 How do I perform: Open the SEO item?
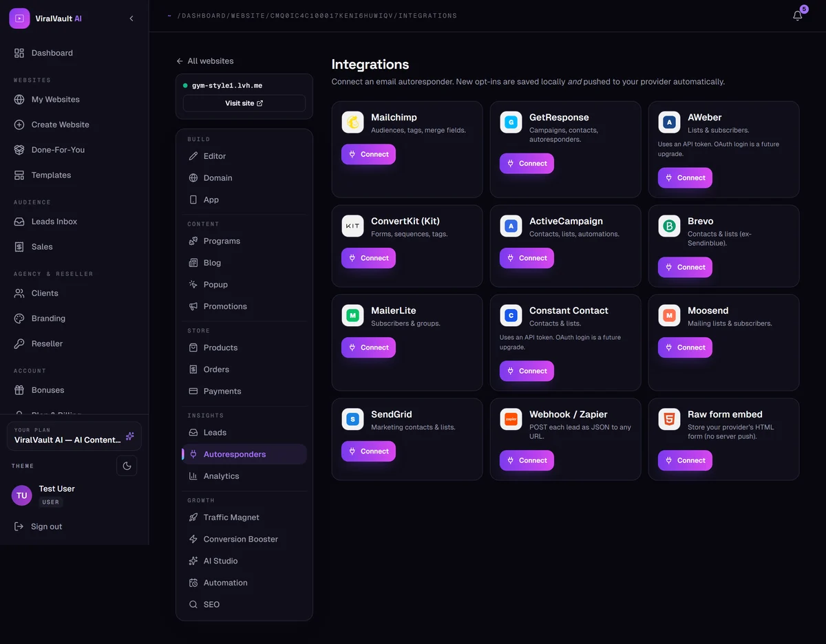[244, 605]
